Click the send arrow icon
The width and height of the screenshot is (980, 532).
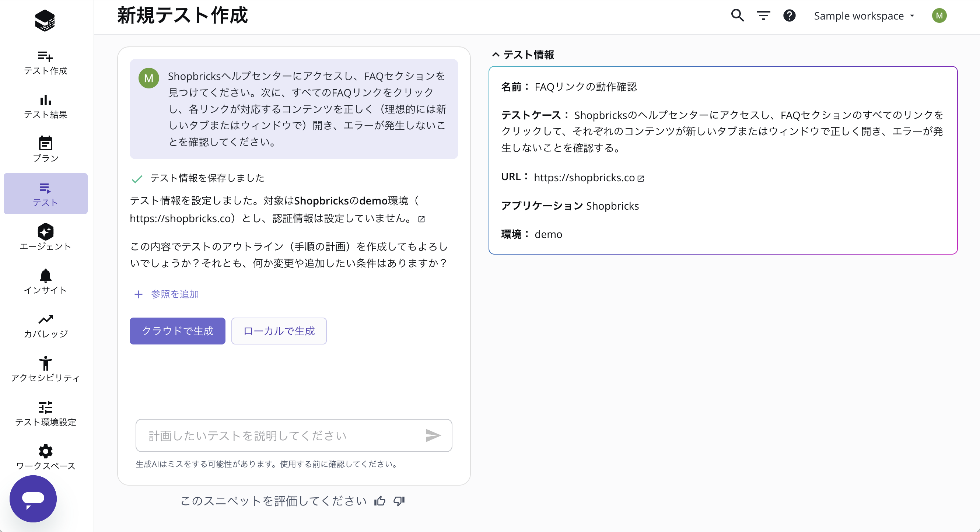433,435
